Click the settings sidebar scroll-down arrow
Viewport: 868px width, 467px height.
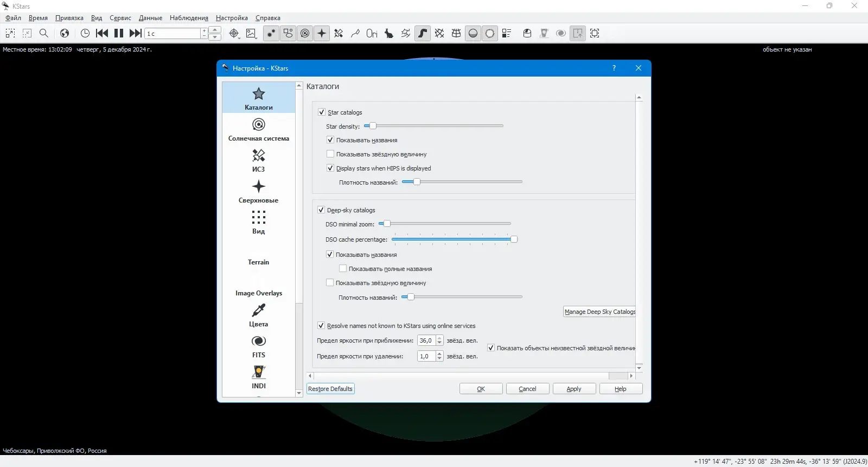pyautogui.click(x=299, y=393)
